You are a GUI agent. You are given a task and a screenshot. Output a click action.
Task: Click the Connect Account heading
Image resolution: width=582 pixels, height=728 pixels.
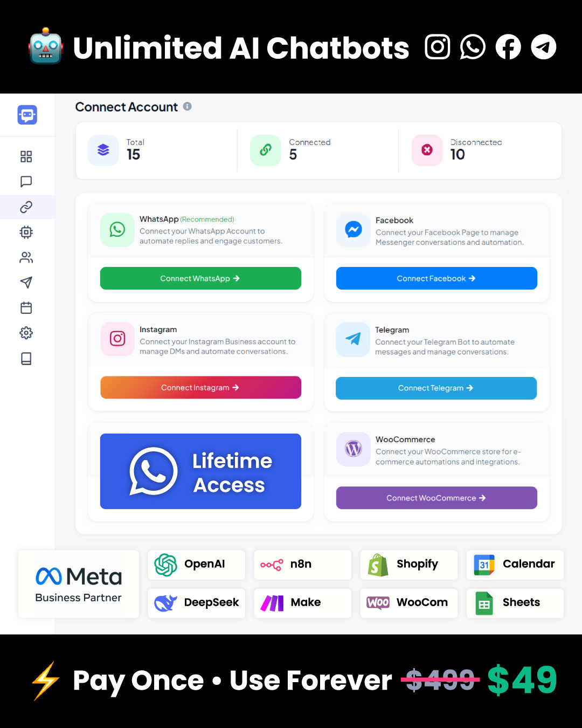(127, 107)
